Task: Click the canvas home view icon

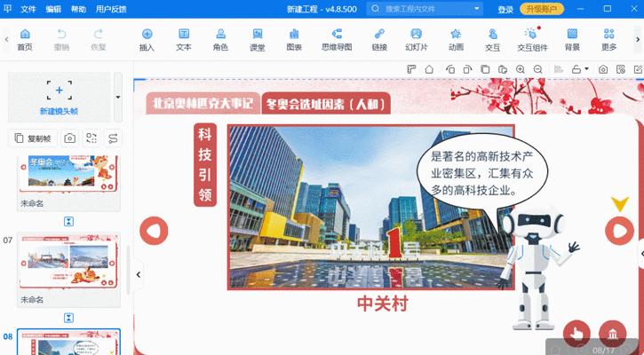Action: [x=429, y=69]
